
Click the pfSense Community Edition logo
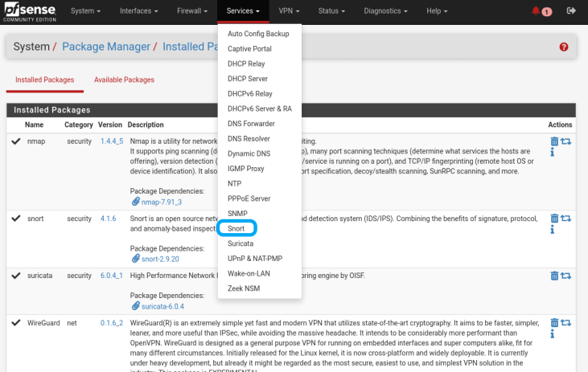[30, 12]
